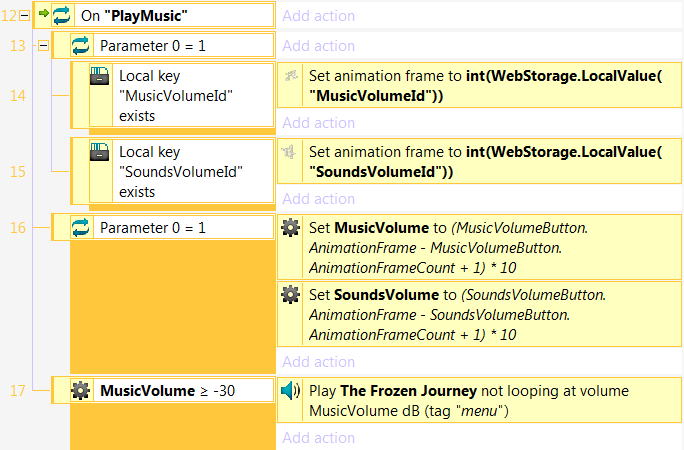Select Local key "MusicVolumeId" exists condition

[180, 95]
